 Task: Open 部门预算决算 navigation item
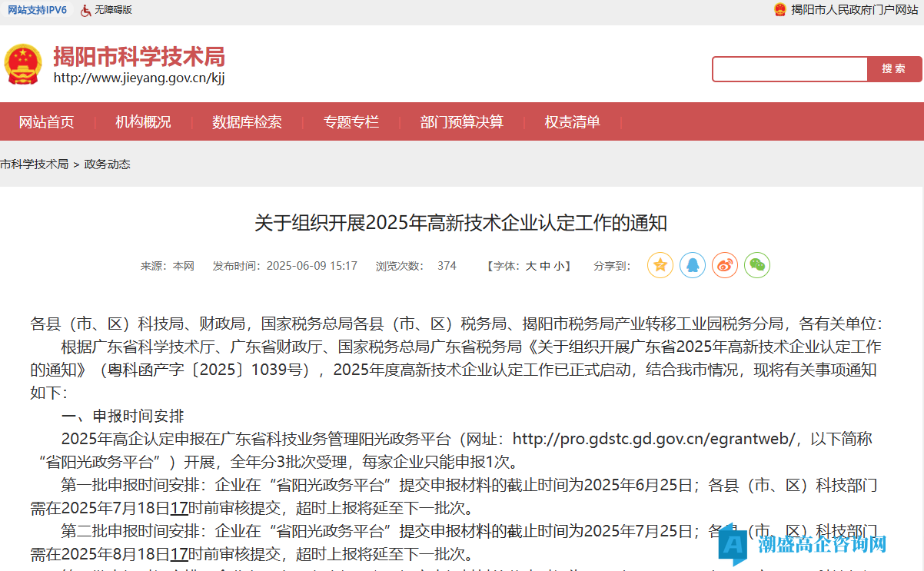(461, 122)
